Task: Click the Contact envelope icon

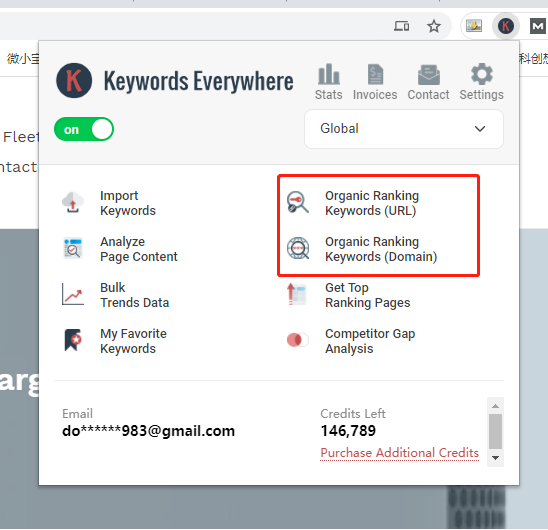Action: point(428,74)
